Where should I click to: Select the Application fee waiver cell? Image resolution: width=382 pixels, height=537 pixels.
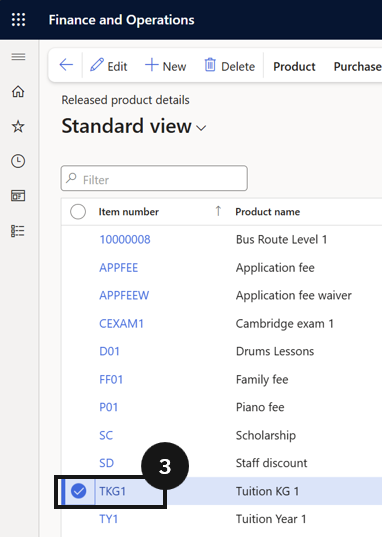[294, 295]
